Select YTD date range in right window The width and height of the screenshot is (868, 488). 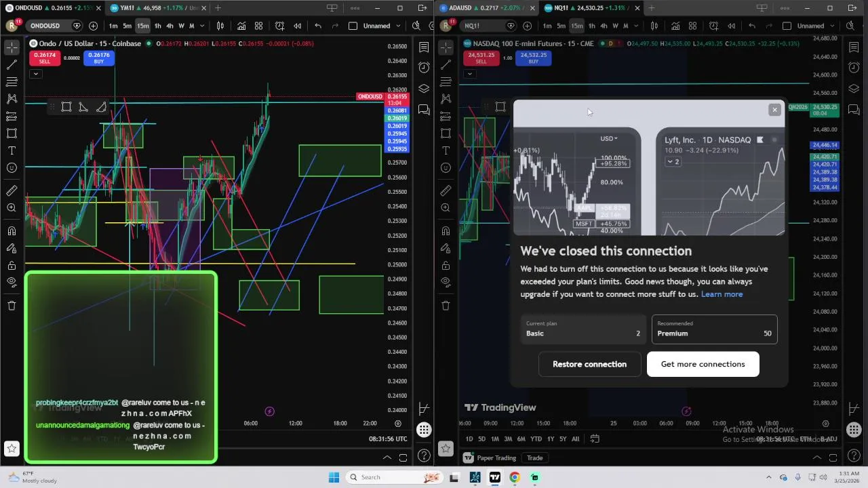point(536,439)
